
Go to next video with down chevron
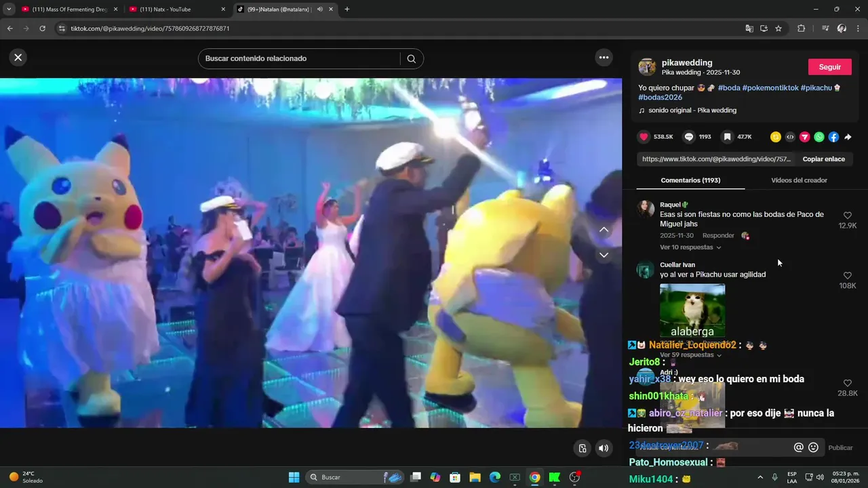(x=604, y=255)
